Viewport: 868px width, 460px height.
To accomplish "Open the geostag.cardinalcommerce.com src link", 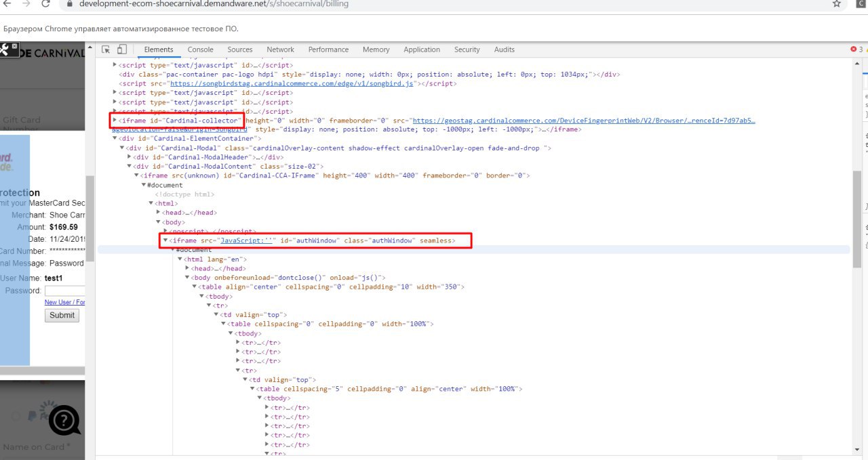I will (583, 121).
